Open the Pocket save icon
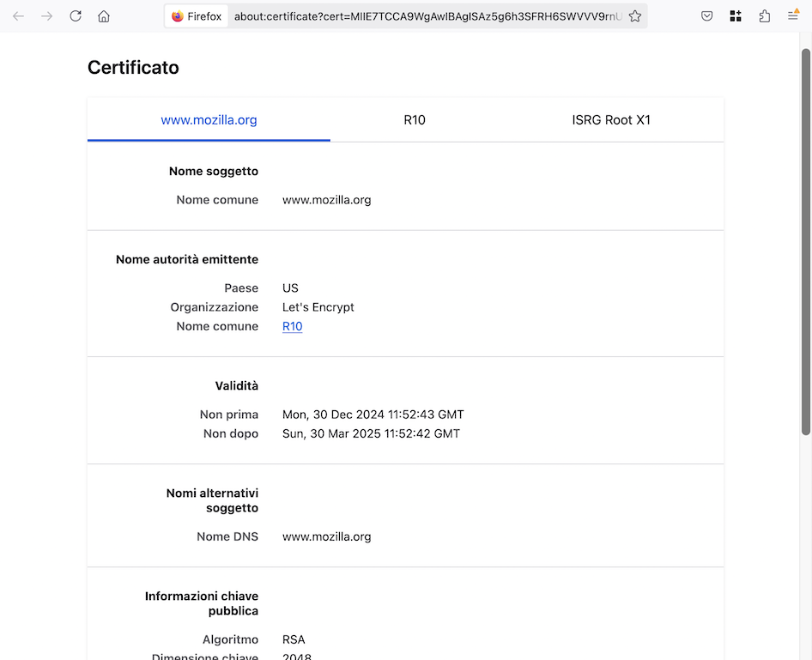Image resolution: width=812 pixels, height=660 pixels. [x=707, y=16]
